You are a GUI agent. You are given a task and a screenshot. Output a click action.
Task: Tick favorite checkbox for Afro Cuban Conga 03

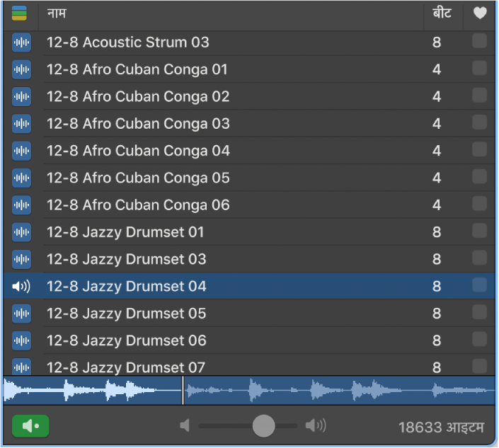point(479,123)
